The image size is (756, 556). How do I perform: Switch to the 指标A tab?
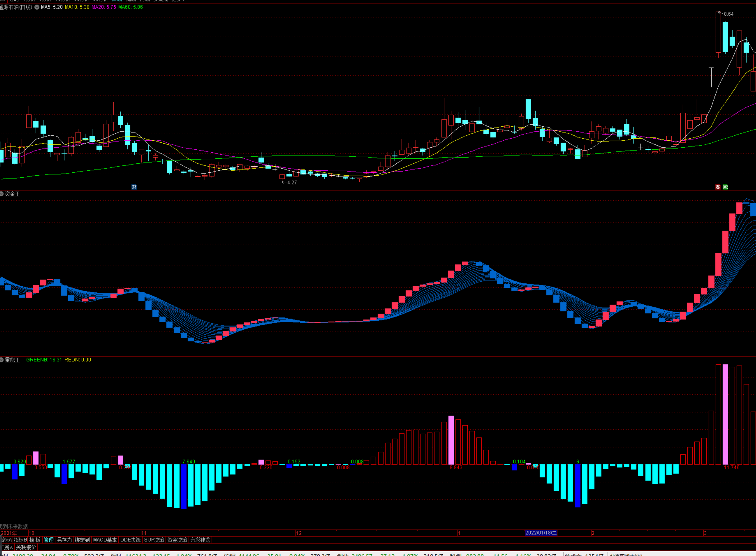(x=6, y=540)
